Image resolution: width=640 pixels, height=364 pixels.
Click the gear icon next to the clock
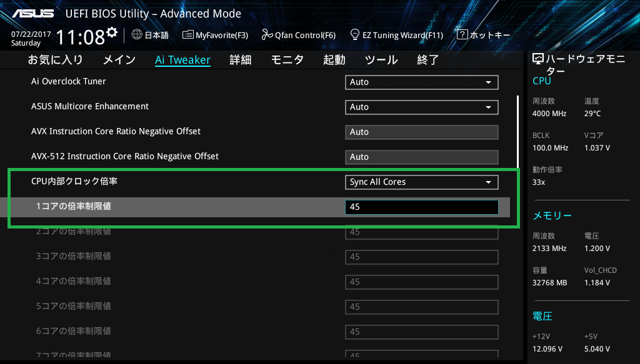tap(112, 32)
